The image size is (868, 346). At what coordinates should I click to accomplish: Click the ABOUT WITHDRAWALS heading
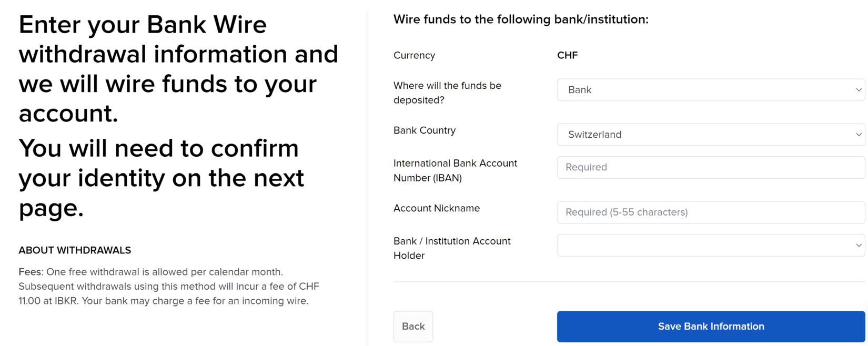75,250
